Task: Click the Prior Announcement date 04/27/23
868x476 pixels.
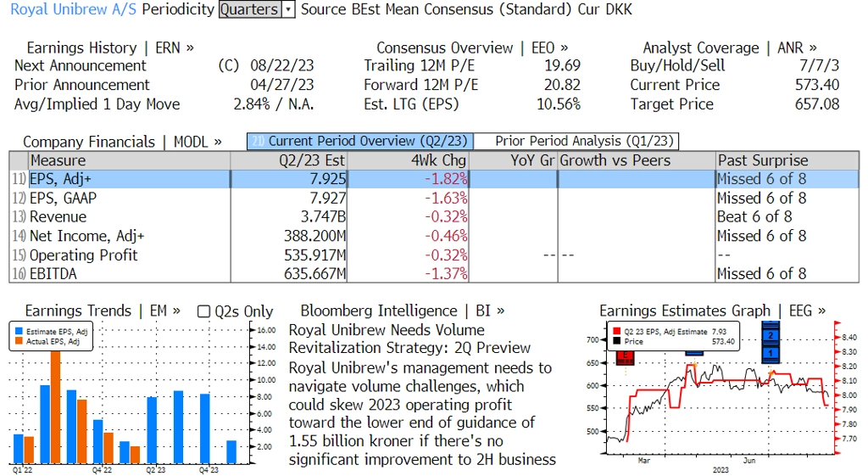Action: coord(281,85)
